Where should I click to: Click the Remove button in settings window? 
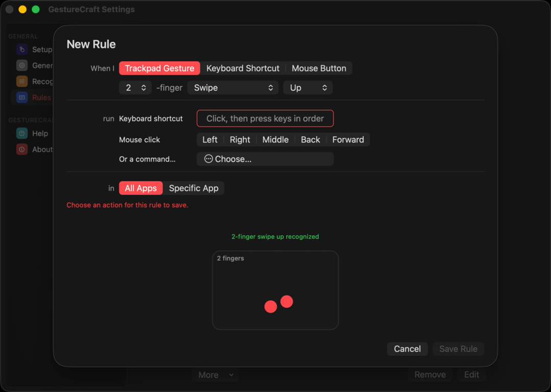(430, 375)
